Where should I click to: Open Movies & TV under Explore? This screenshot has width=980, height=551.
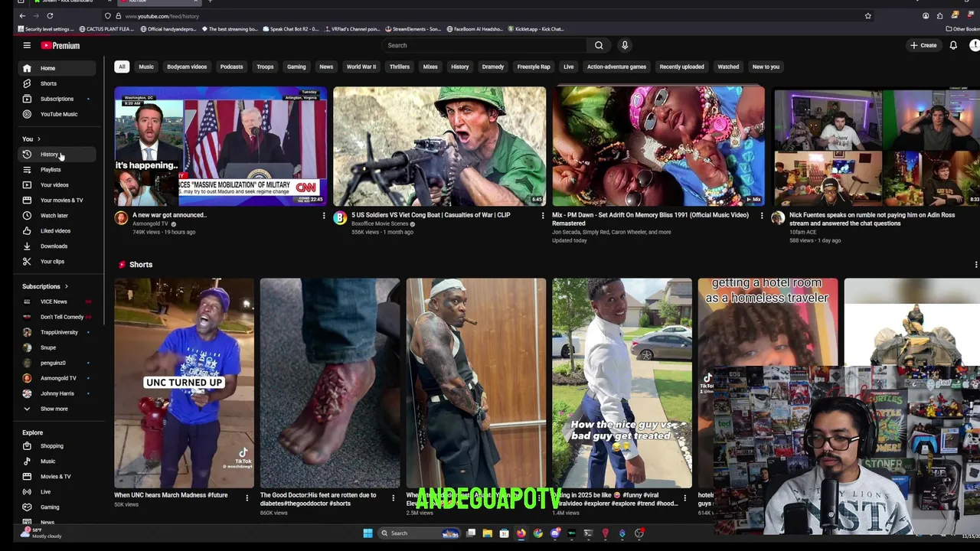58,476
